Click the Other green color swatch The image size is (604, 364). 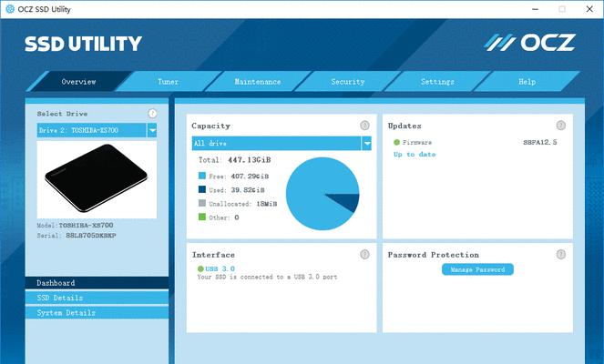tap(202, 217)
